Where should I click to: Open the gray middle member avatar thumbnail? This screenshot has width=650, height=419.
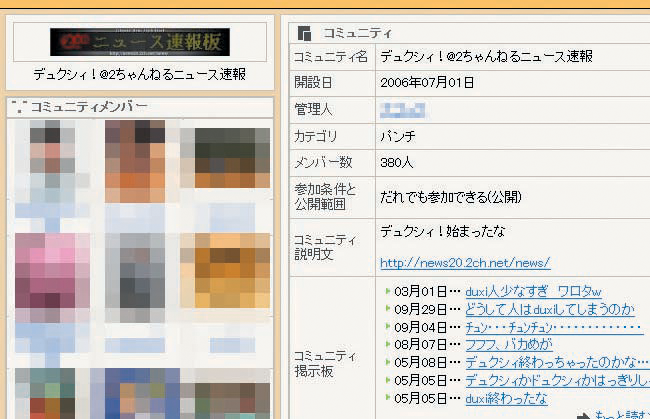135,278
